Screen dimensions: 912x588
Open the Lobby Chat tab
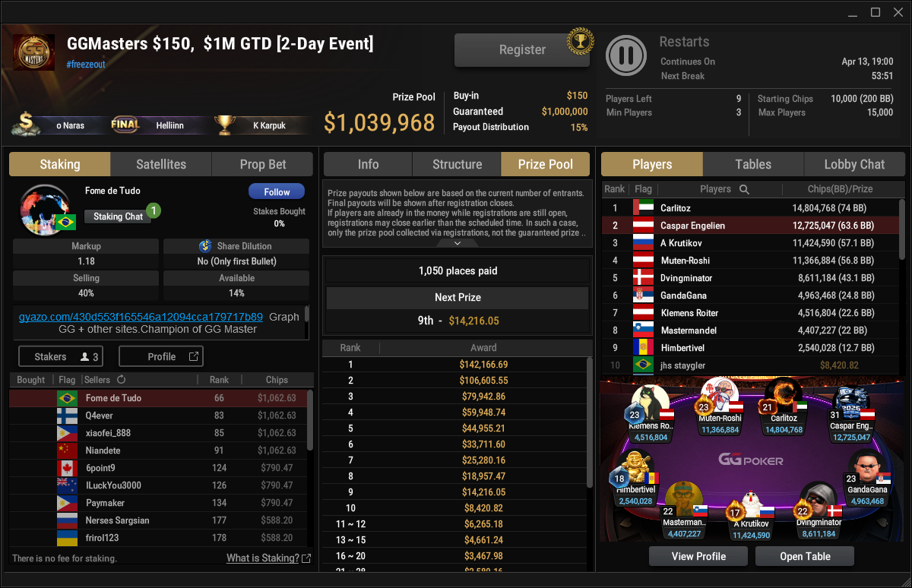854,164
